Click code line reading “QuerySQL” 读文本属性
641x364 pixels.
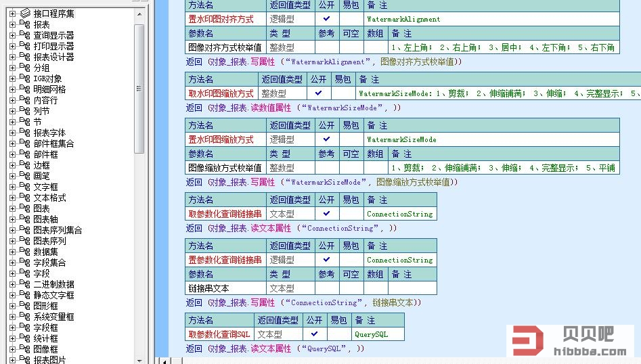pos(275,348)
